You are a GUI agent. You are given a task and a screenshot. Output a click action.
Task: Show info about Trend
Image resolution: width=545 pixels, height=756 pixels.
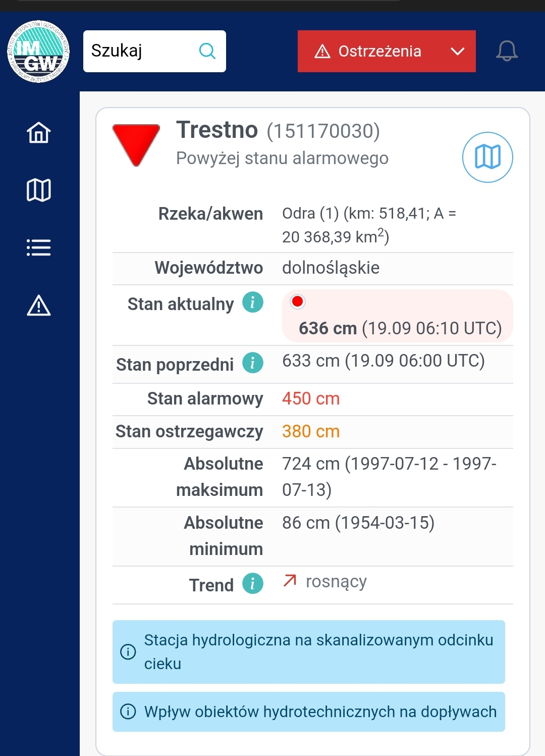[253, 583]
